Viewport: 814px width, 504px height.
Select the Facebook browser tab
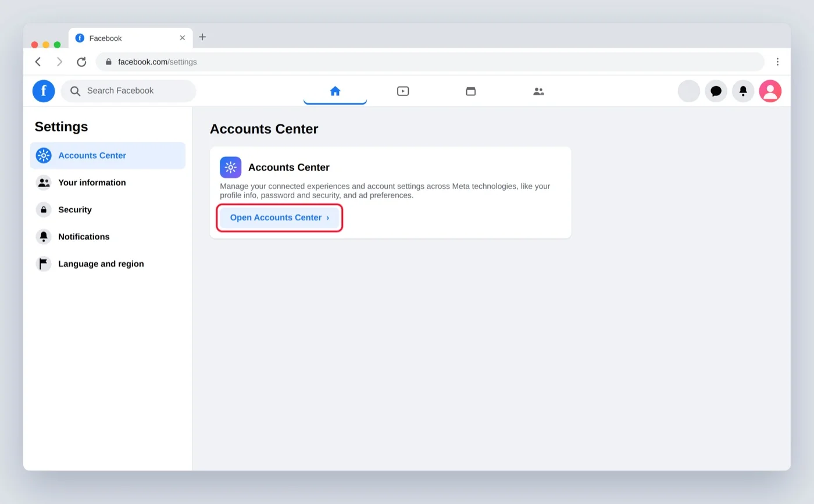pos(130,38)
